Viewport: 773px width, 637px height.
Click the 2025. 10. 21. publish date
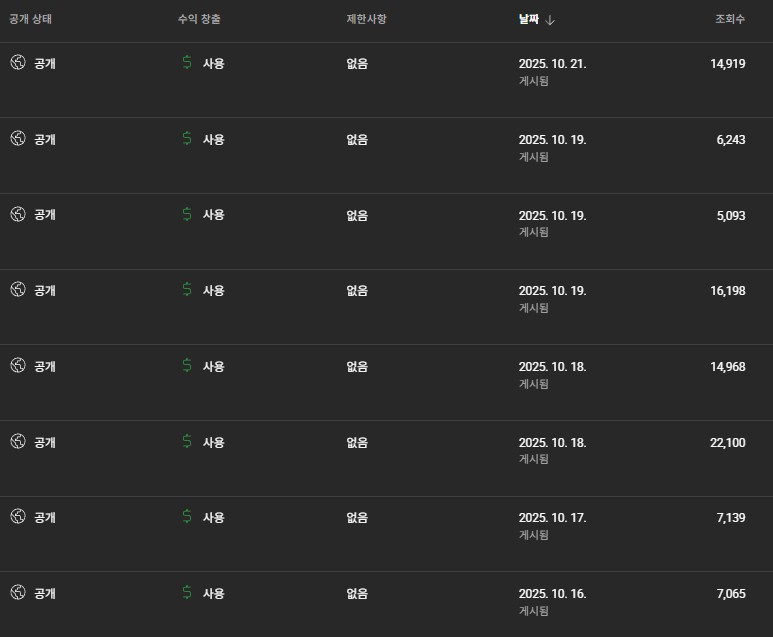552,63
